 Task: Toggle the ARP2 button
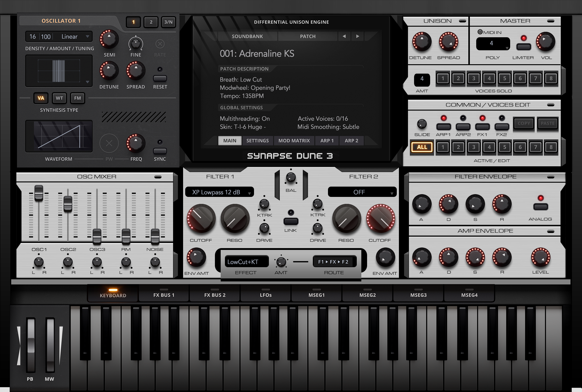pyautogui.click(x=463, y=127)
